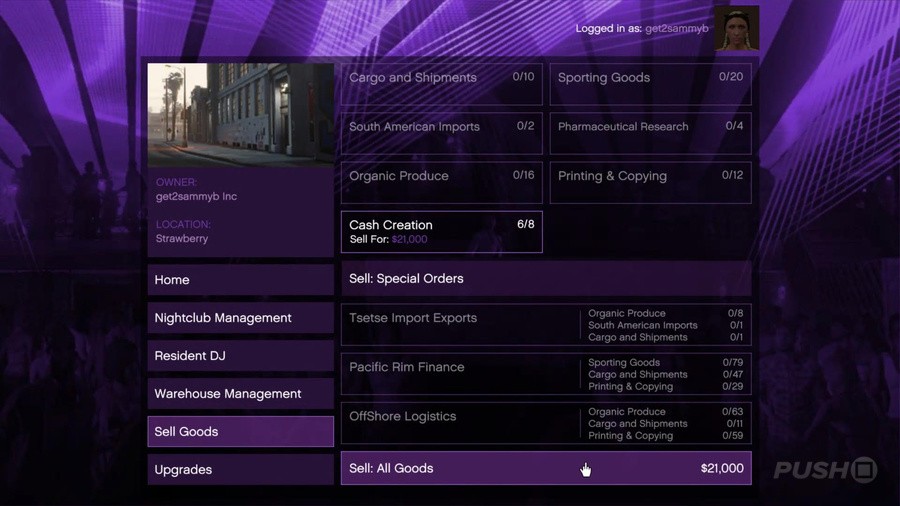Image resolution: width=900 pixels, height=506 pixels.
Task: Select Resident DJ menu entry
Action: coord(240,356)
